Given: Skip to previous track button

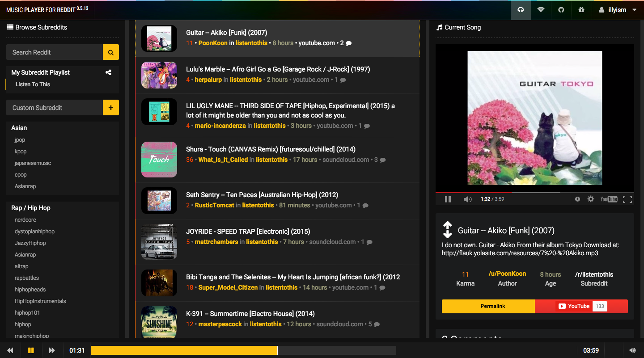Looking at the screenshot, I should click(10, 350).
